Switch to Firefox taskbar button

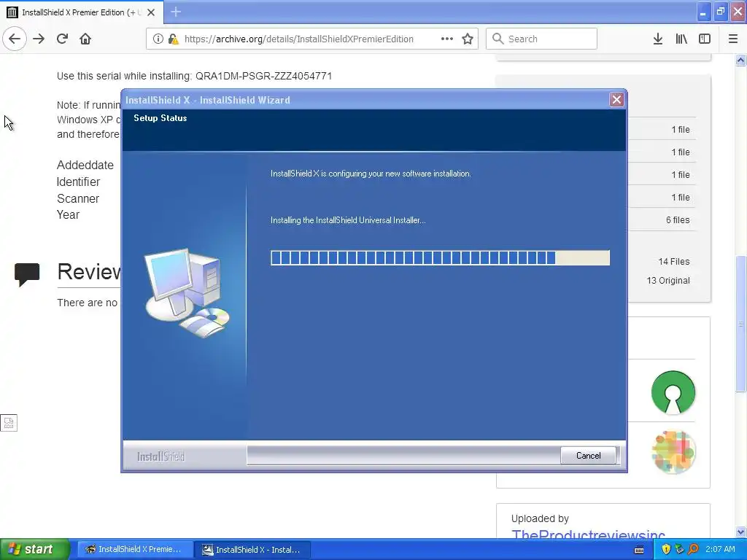pos(135,549)
